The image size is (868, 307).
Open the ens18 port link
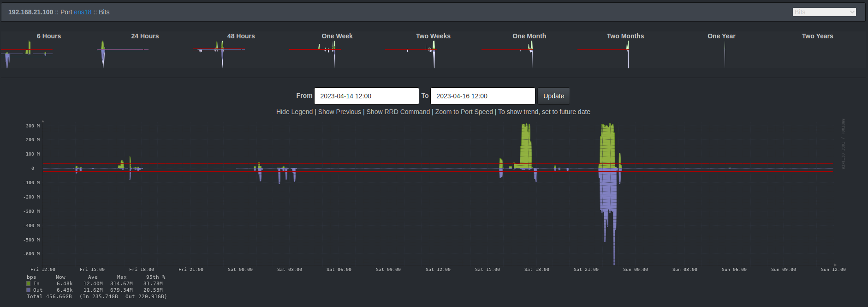click(83, 12)
